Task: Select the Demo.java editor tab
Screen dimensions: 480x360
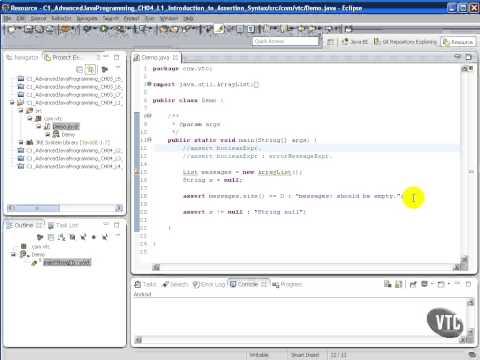Action: pos(155,58)
